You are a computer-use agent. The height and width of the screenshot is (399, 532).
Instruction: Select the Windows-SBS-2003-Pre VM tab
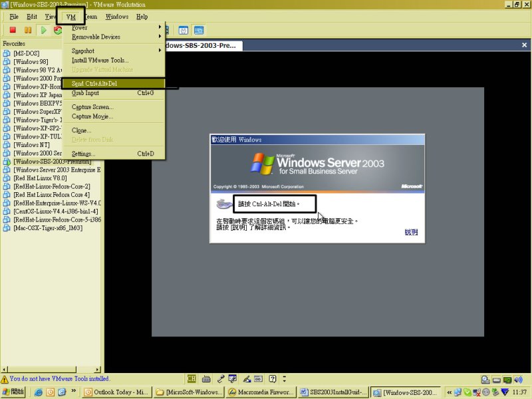coord(203,45)
